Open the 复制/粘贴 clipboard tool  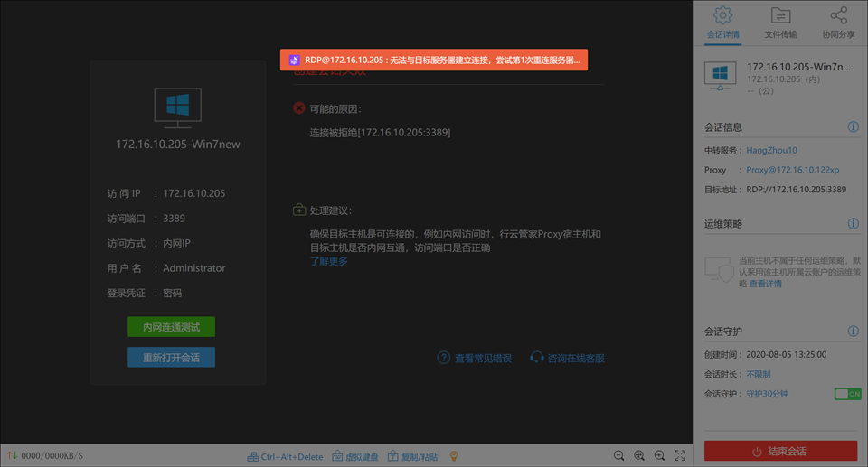coord(412,457)
